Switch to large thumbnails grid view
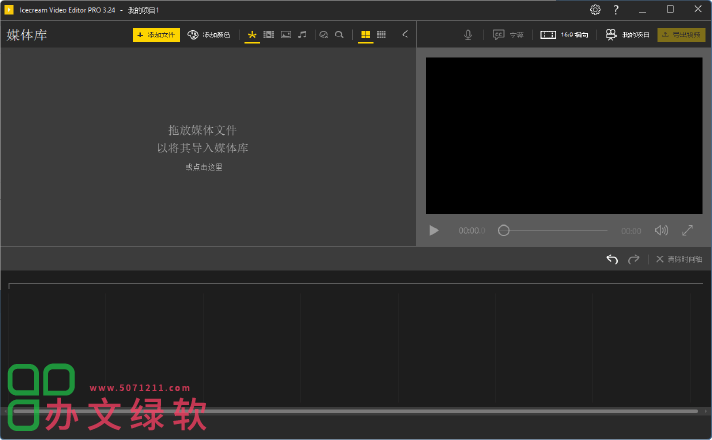This screenshot has width=712, height=440. coord(366,35)
